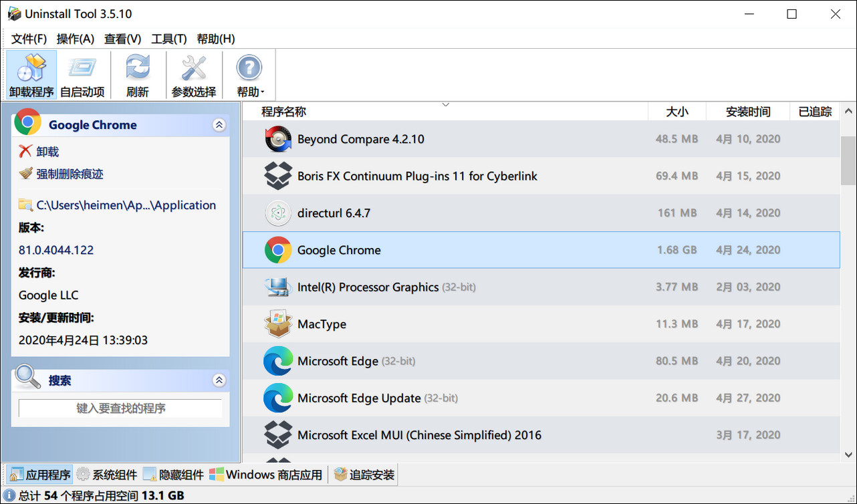Sort the list by the 大小 column
Viewport: 857px width, 504px height.
point(677,112)
